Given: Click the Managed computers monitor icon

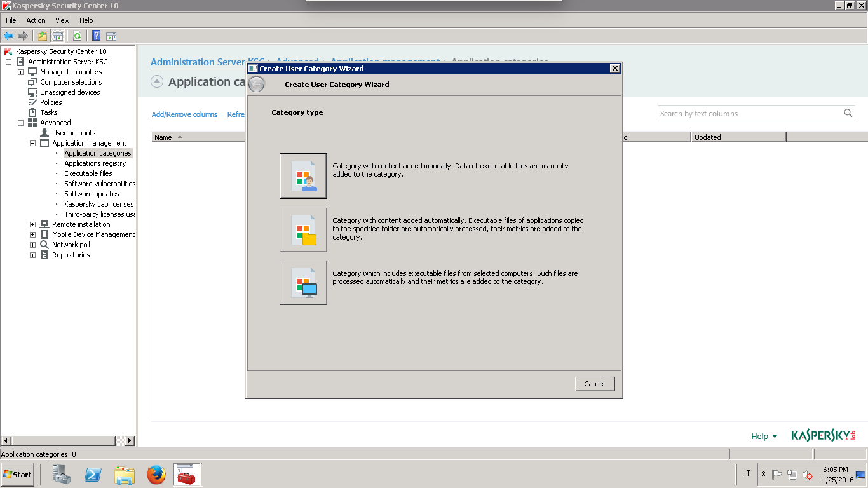Looking at the screenshot, I should 32,72.
